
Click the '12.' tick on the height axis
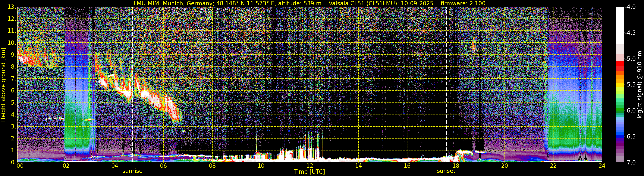[x=12, y=19]
